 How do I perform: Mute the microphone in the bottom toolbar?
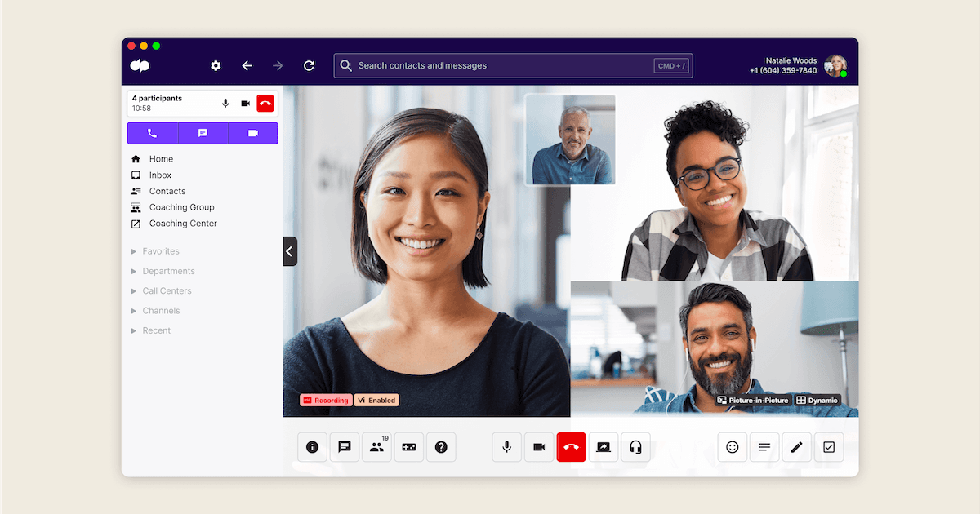point(506,446)
